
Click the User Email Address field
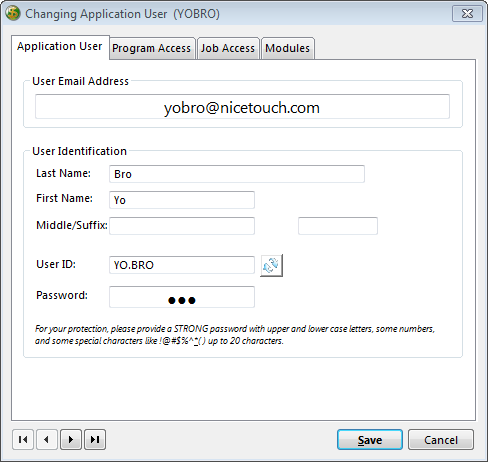coord(242,107)
